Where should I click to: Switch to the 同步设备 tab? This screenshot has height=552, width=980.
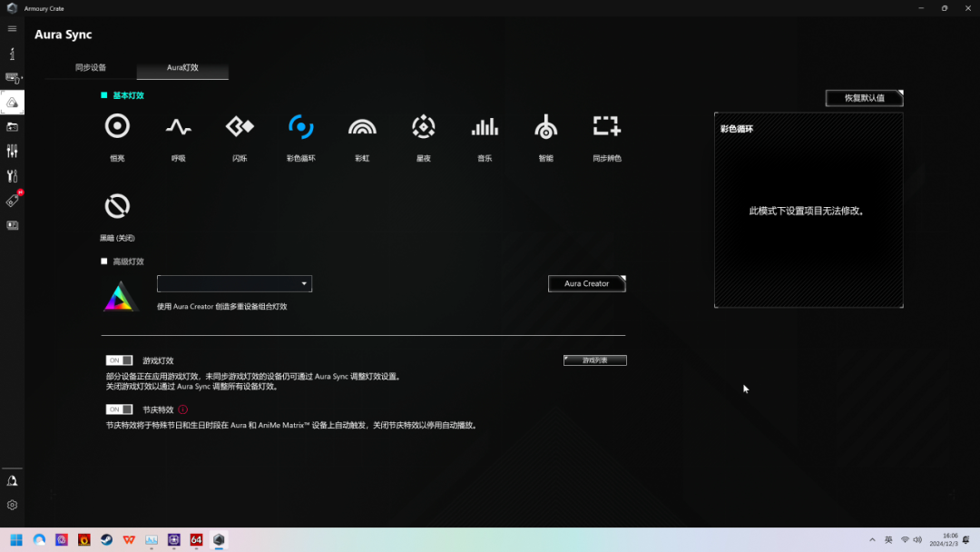coord(91,67)
